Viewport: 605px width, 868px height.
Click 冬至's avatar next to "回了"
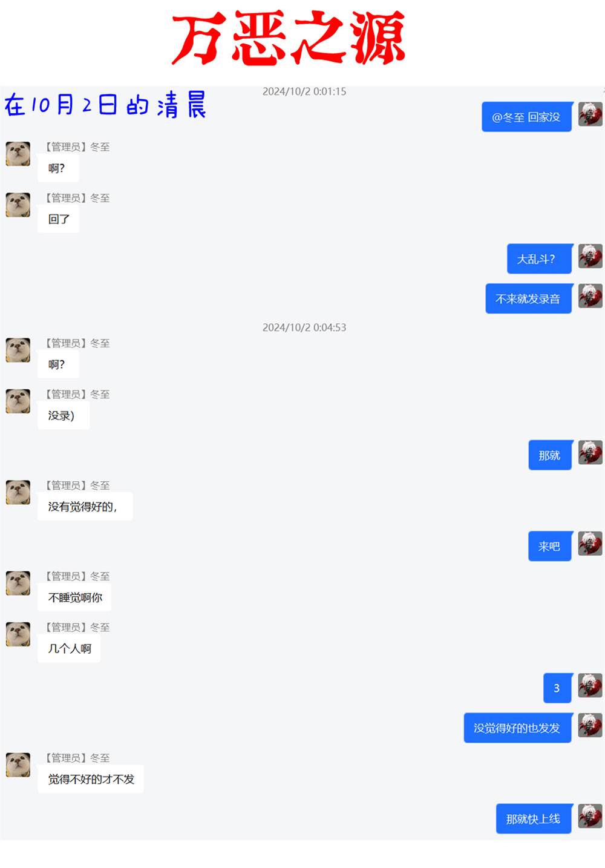[x=18, y=205]
